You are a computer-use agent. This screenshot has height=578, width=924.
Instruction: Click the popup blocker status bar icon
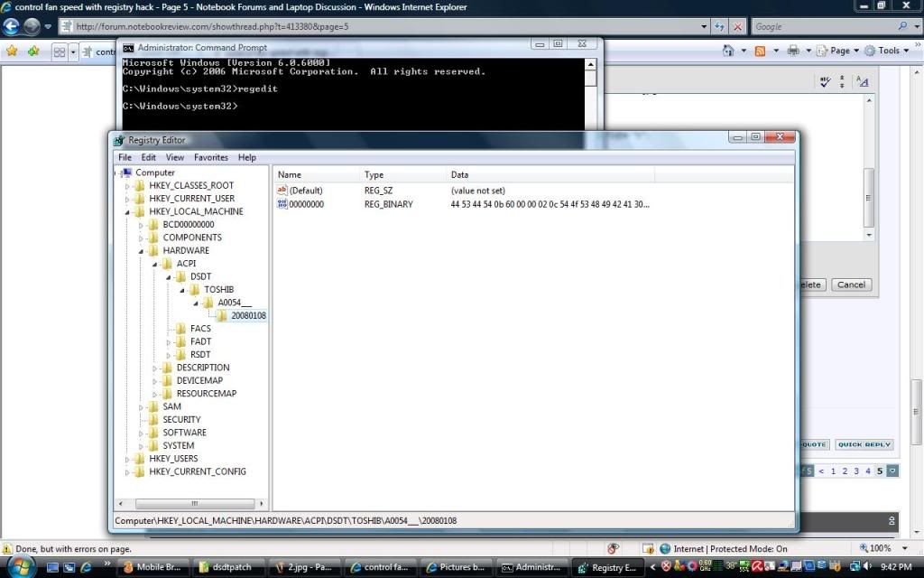[x=613, y=548]
